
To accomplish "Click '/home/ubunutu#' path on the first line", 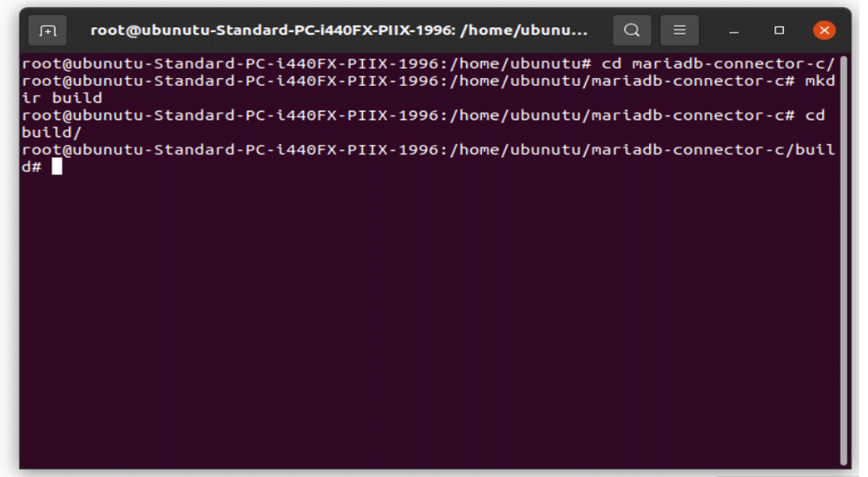I will coord(521,63).
